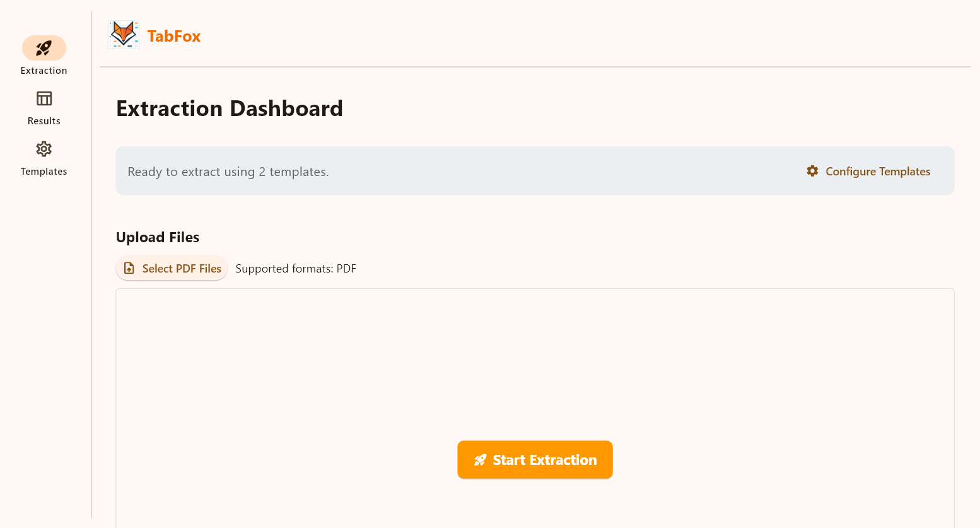Click the Results grid icon
The image size is (980, 528).
44,98
